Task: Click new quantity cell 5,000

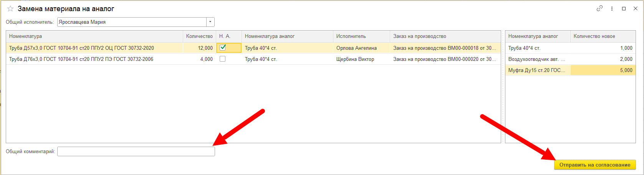Action: click(x=603, y=70)
